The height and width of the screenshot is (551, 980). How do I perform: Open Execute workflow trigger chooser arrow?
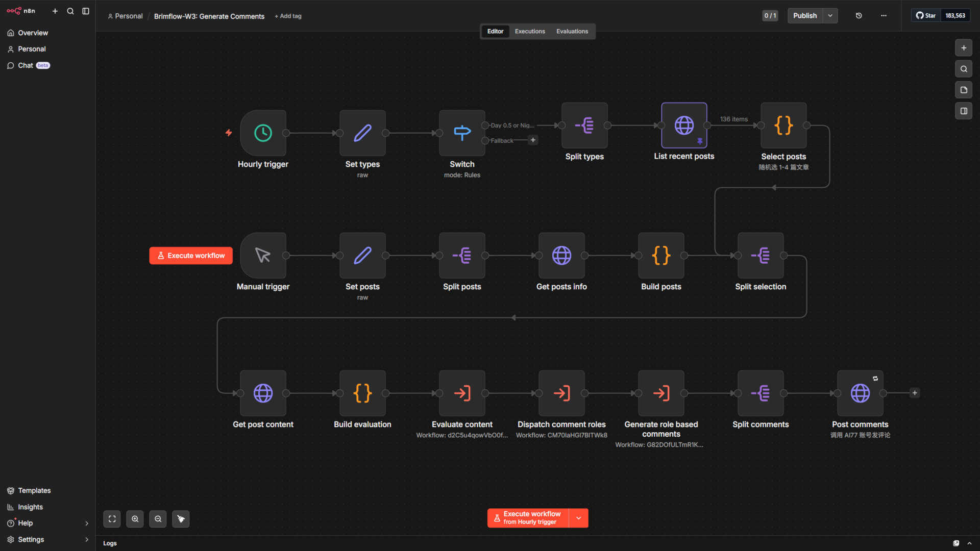[x=578, y=518]
